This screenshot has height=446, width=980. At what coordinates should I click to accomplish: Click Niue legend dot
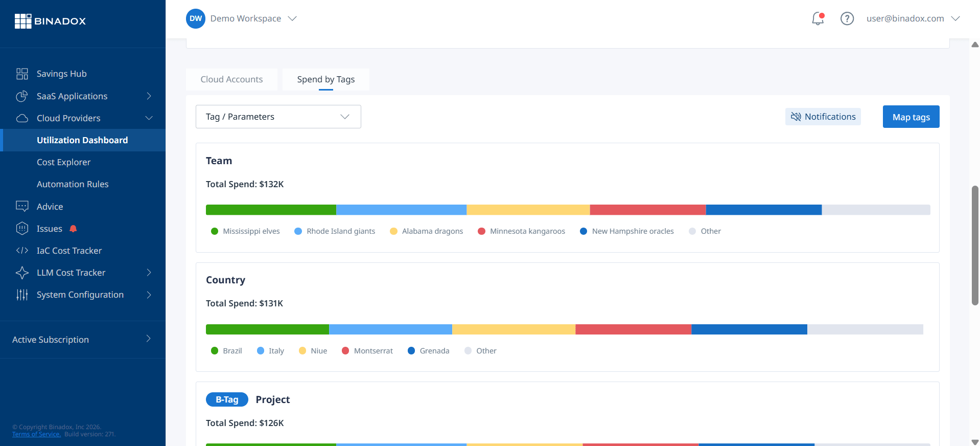[302, 351]
